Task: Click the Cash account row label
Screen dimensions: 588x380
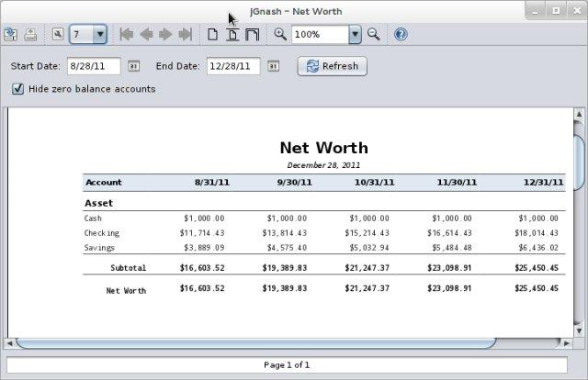Action: point(93,218)
